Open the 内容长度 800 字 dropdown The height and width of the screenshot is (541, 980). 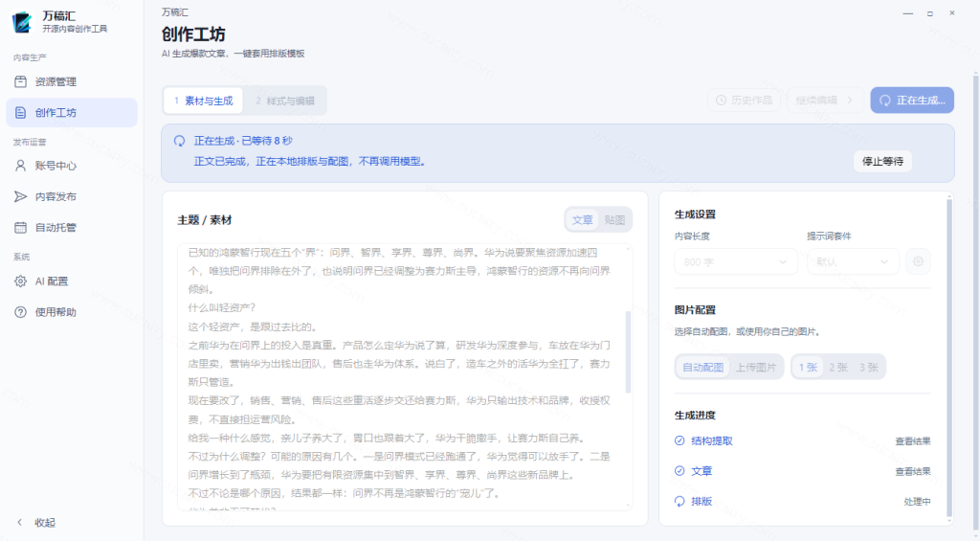(736, 262)
